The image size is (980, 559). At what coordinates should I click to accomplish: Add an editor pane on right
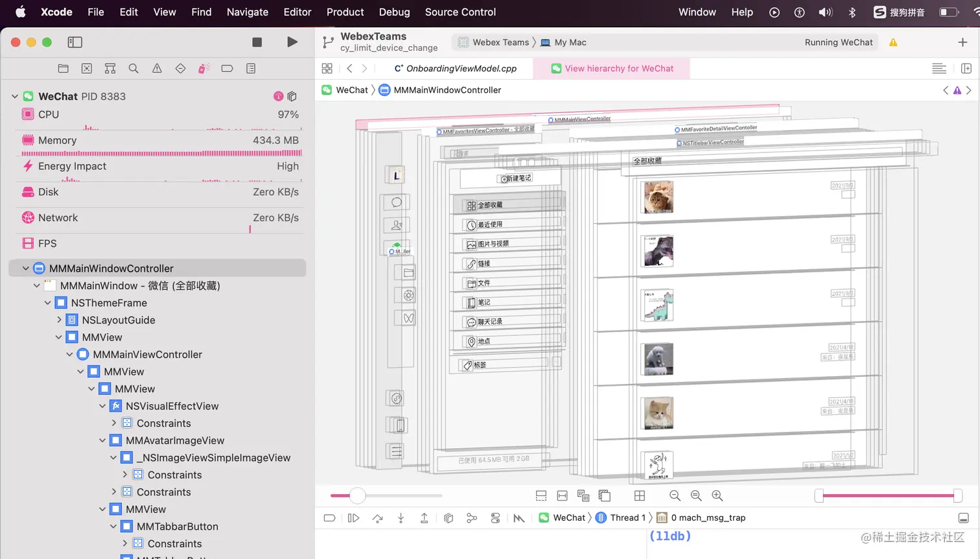966,68
